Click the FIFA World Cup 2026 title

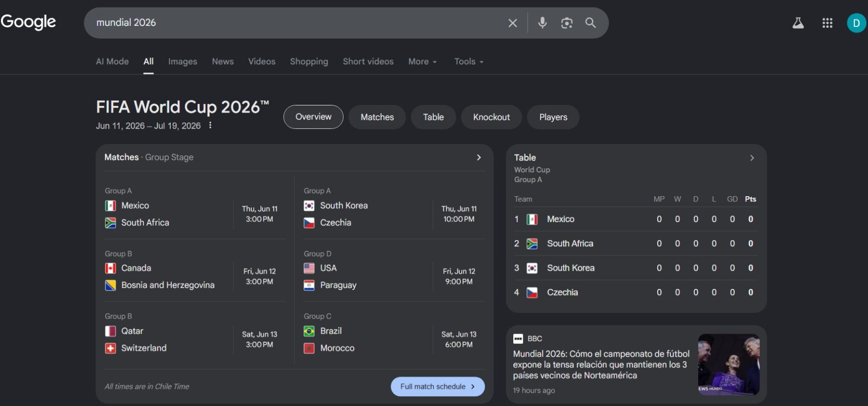(x=182, y=107)
